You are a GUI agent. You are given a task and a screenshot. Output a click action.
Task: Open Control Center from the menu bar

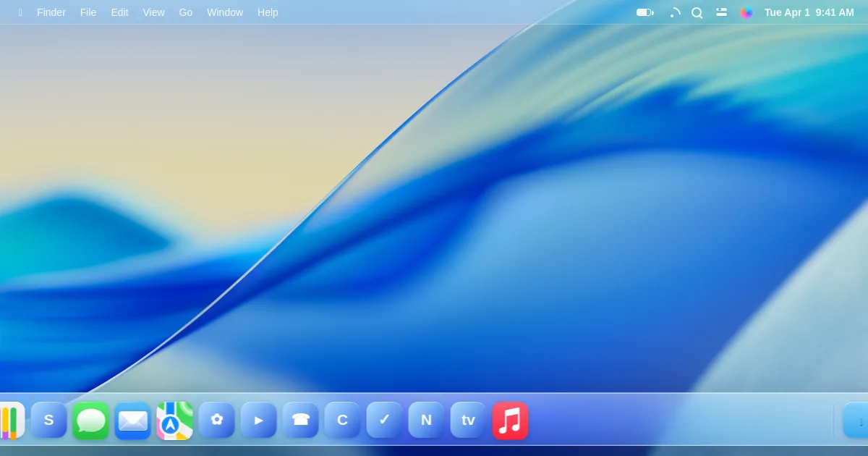coord(721,12)
